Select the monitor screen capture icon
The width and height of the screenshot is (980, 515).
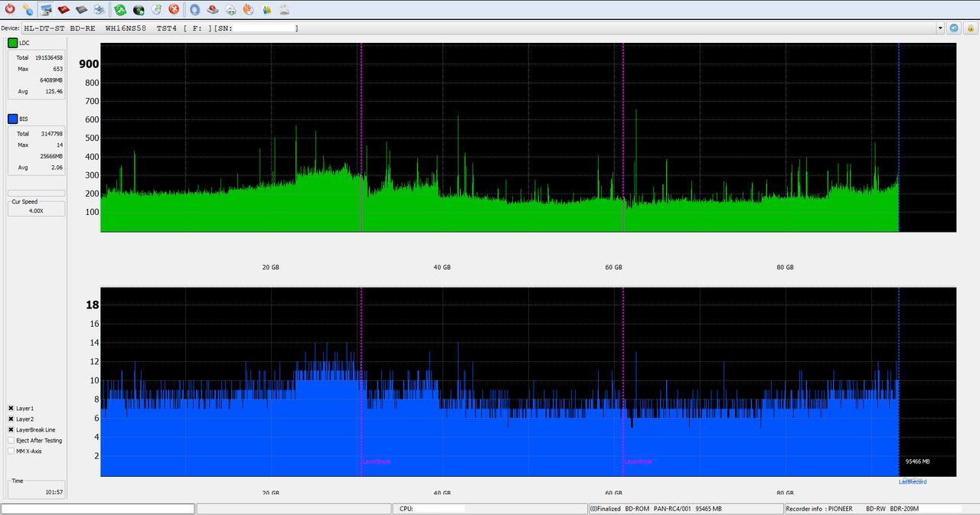[x=46, y=9]
